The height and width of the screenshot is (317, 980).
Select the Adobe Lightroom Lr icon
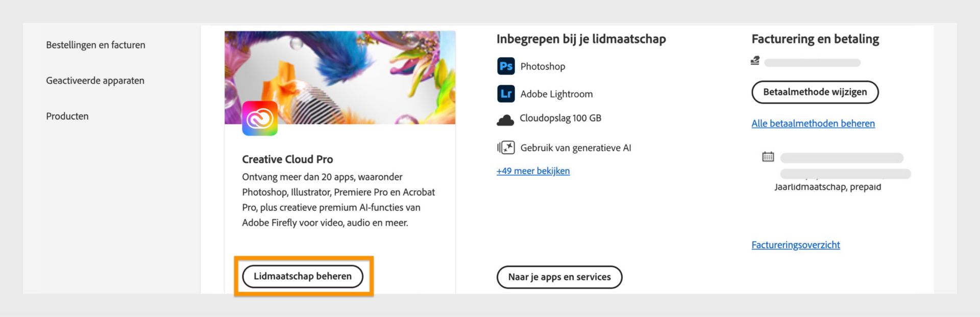[505, 93]
